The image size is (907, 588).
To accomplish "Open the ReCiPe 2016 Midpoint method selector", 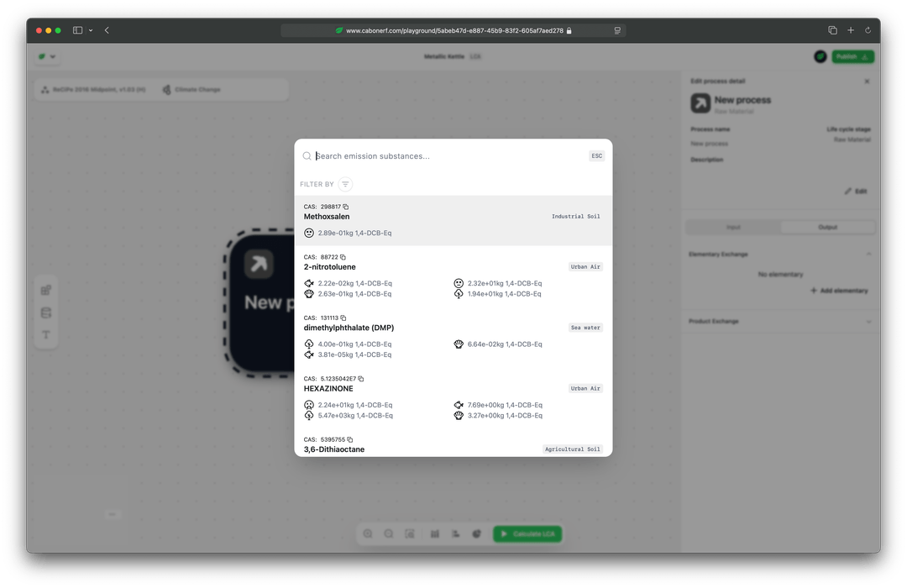I will [94, 90].
